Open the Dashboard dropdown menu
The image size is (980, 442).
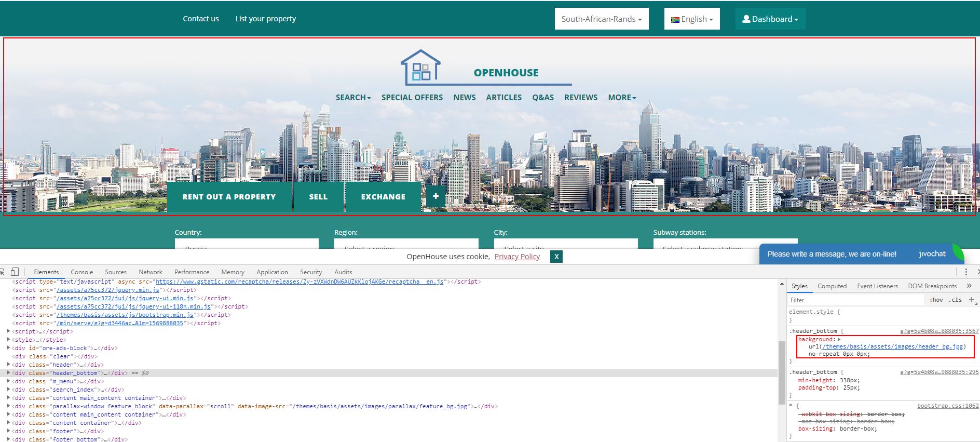click(770, 19)
